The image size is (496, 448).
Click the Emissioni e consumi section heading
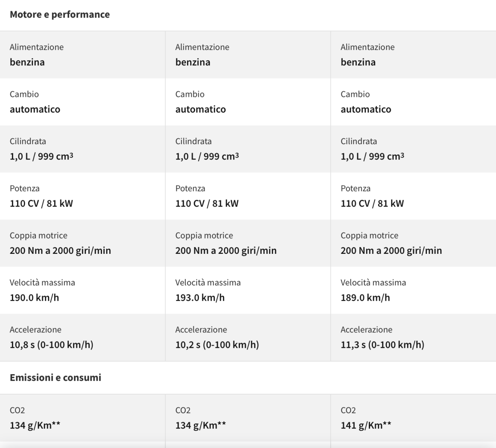coord(55,378)
